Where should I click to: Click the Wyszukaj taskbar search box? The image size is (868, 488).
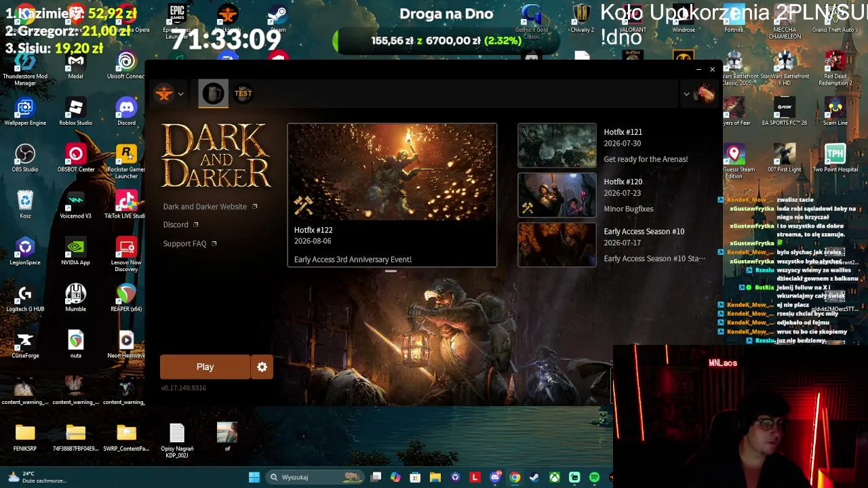tap(315, 477)
